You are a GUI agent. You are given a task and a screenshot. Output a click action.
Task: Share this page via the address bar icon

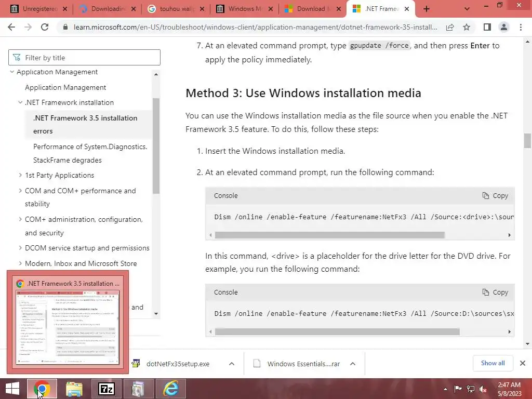click(x=450, y=27)
